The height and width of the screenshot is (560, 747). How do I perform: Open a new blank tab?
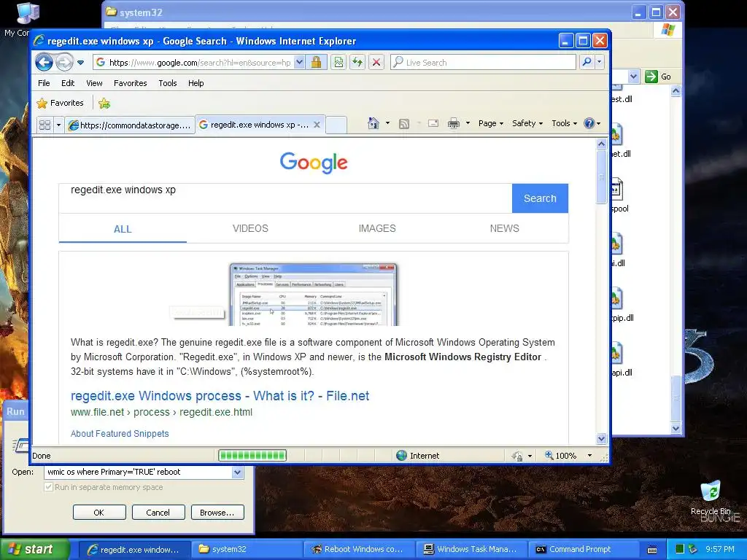tap(336, 125)
